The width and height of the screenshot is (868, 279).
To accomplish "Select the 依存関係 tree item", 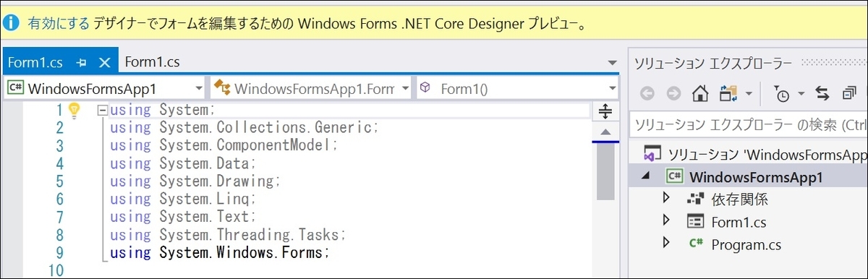I will (x=739, y=199).
